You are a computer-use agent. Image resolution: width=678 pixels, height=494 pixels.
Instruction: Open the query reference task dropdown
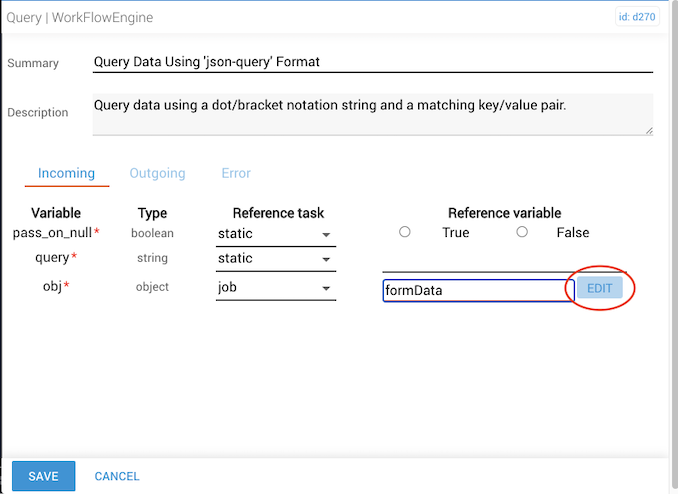(x=275, y=259)
